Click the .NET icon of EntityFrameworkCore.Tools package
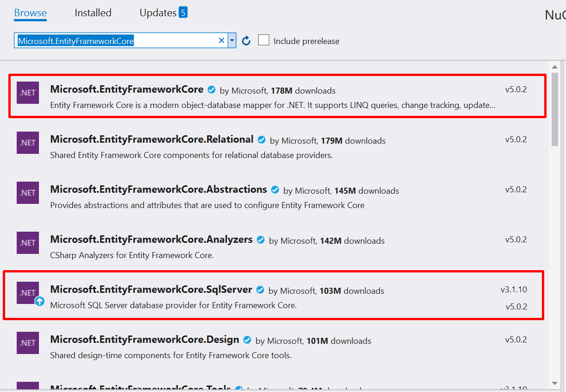Screen dimensions: 566x392 (27, 388)
